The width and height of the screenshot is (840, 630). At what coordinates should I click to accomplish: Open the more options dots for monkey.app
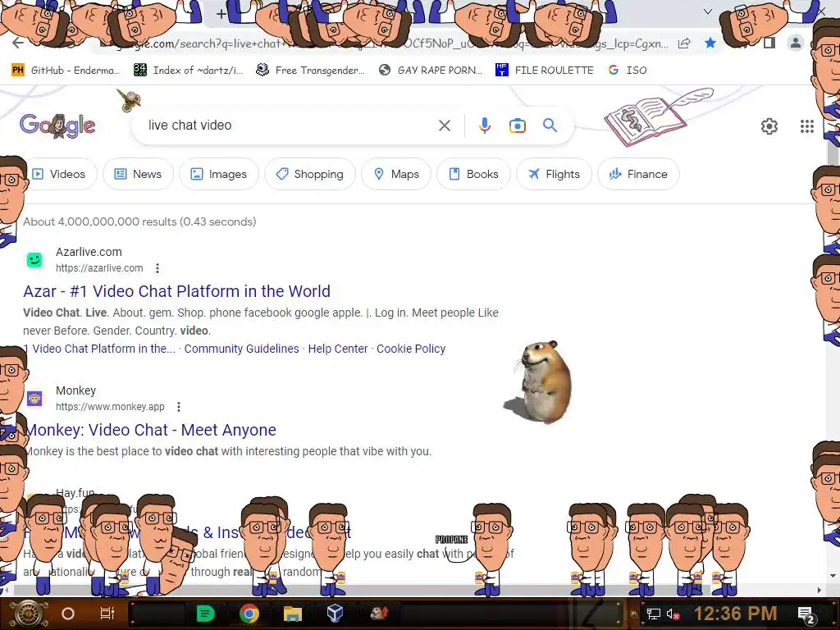coord(178,407)
